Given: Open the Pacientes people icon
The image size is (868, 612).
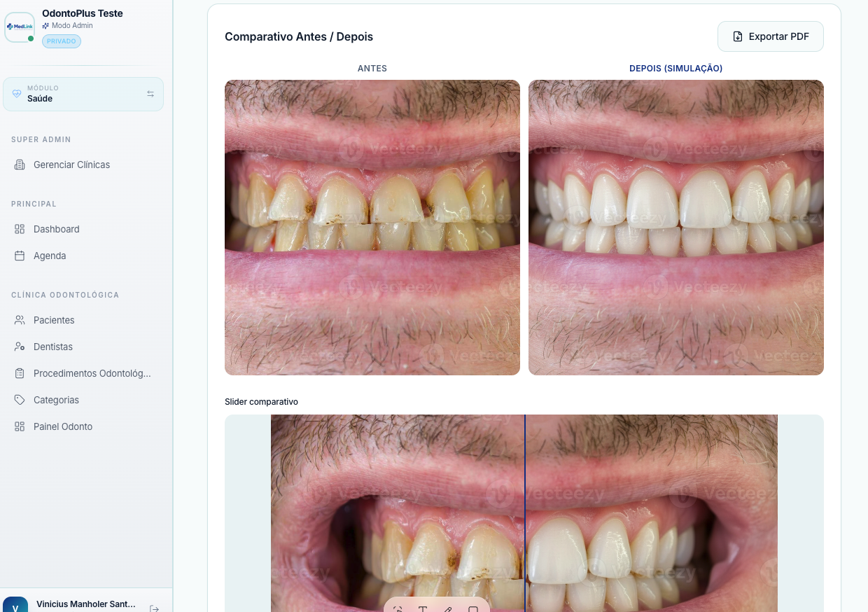Looking at the screenshot, I should 20,320.
